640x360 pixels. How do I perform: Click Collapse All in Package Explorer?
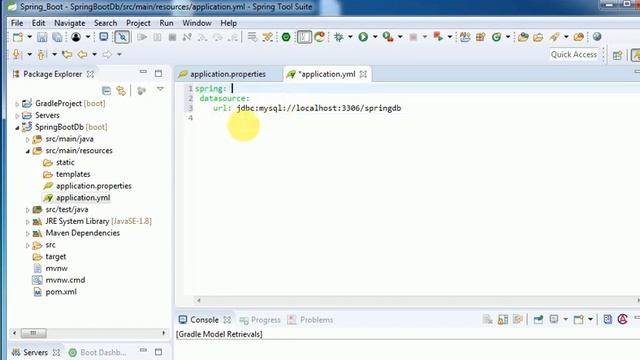106,90
